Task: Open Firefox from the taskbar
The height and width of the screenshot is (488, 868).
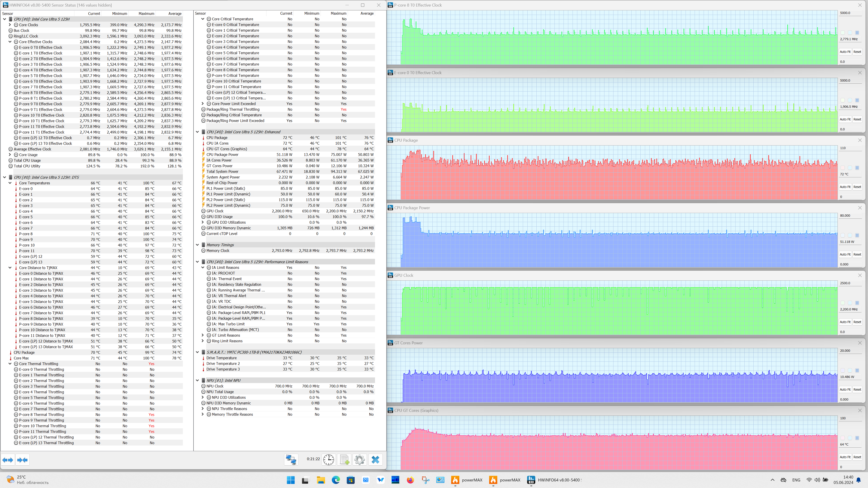Action: 410,480
